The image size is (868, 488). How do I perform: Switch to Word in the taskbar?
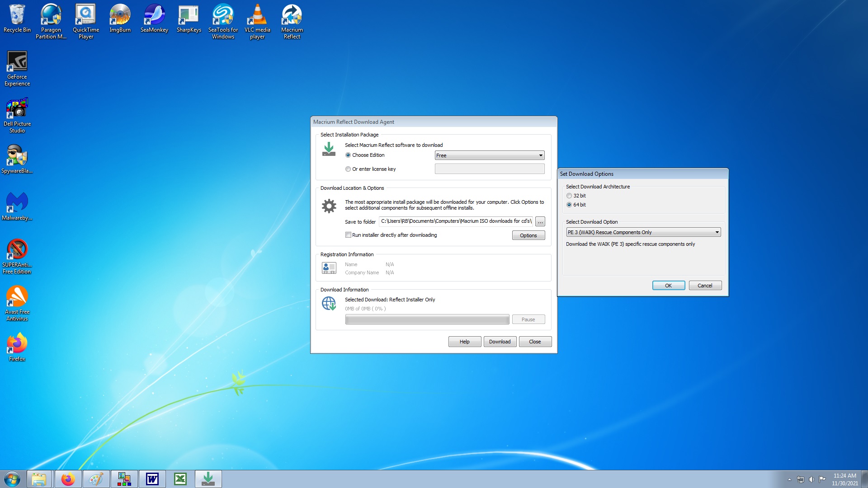pos(152,479)
